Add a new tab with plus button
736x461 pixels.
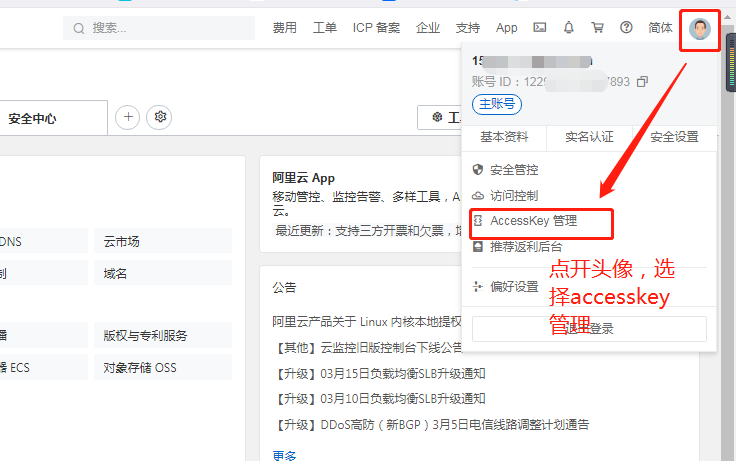(x=128, y=117)
